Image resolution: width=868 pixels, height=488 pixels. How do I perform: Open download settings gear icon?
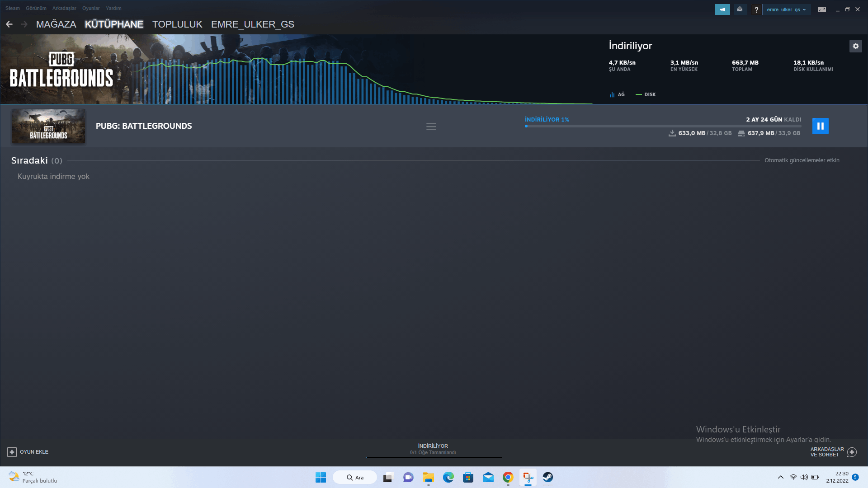tap(855, 46)
